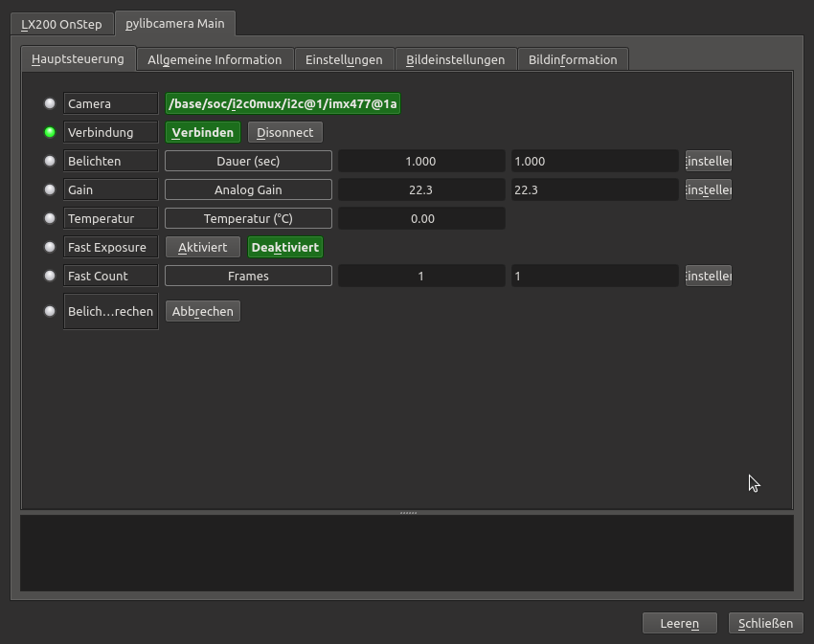
Task: Close the dialog with Schließen
Action: click(766, 623)
